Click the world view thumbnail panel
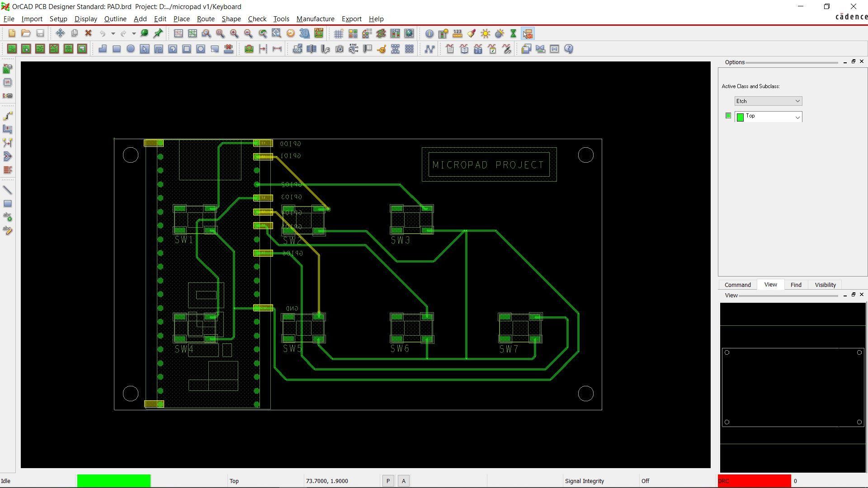 pyautogui.click(x=793, y=388)
